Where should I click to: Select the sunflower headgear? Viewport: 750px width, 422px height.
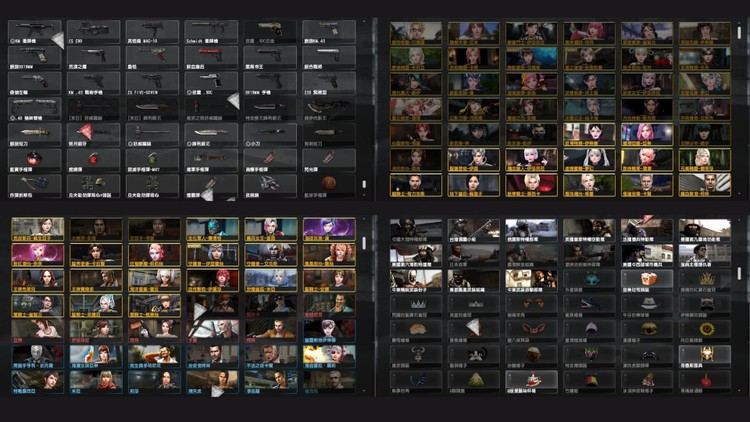pyautogui.click(x=705, y=332)
